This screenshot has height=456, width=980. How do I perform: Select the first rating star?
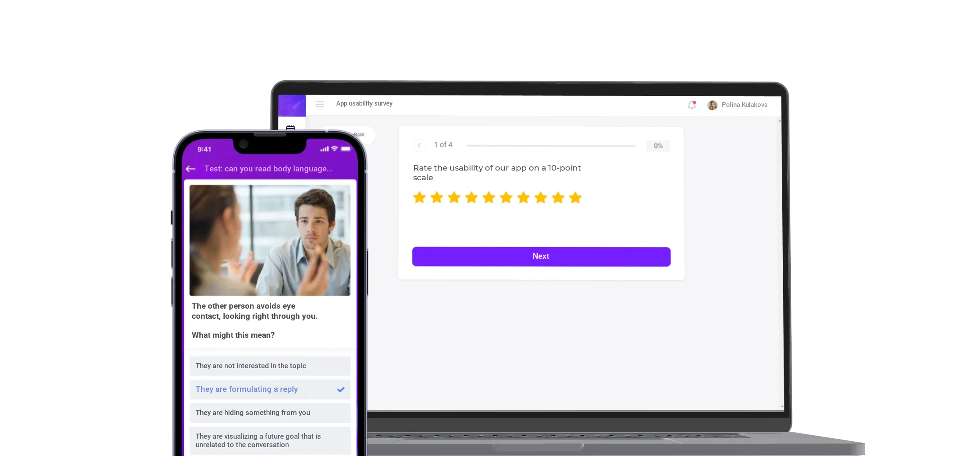(419, 197)
